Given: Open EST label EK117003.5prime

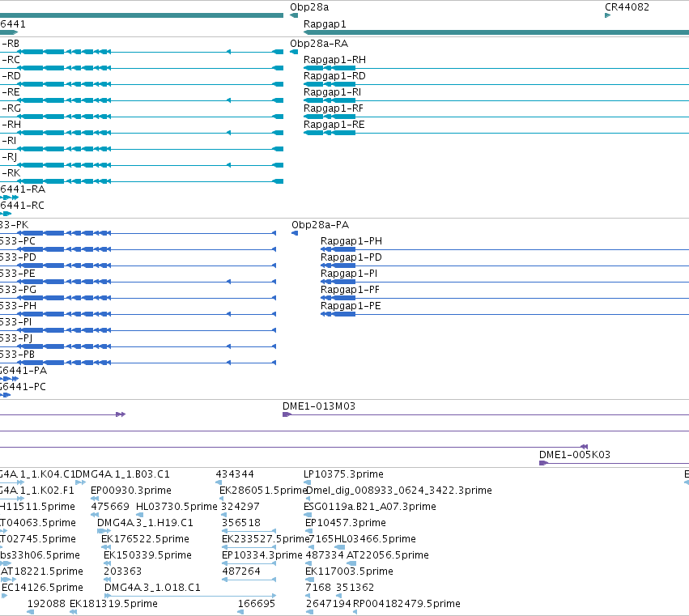Looking at the screenshot, I should (349, 572).
